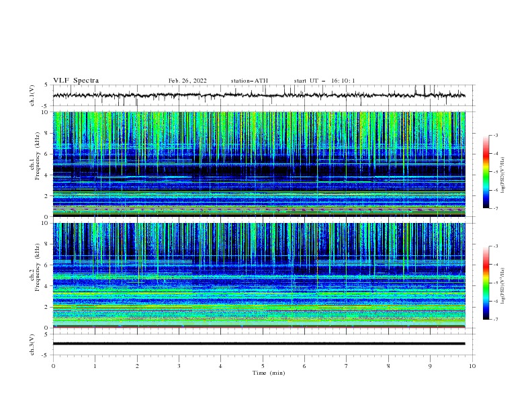Click time axis tick label "7"
This screenshot has width=532, height=411.
(347, 366)
